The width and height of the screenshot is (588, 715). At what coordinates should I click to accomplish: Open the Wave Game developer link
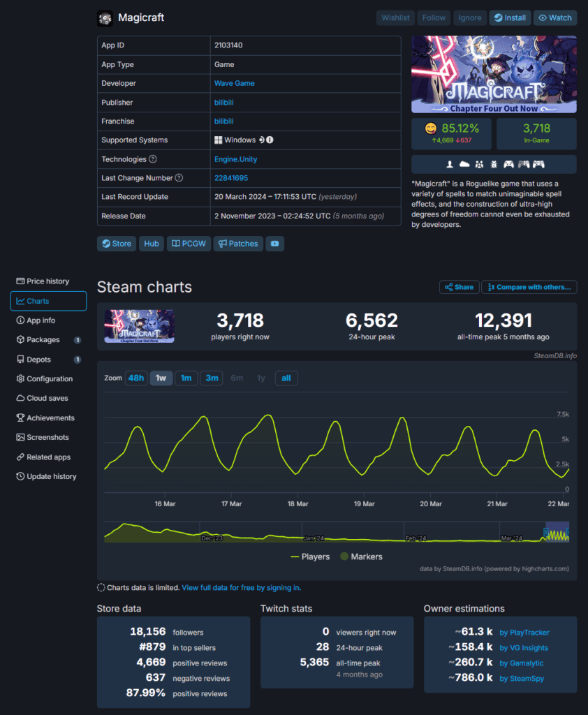click(x=233, y=83)
